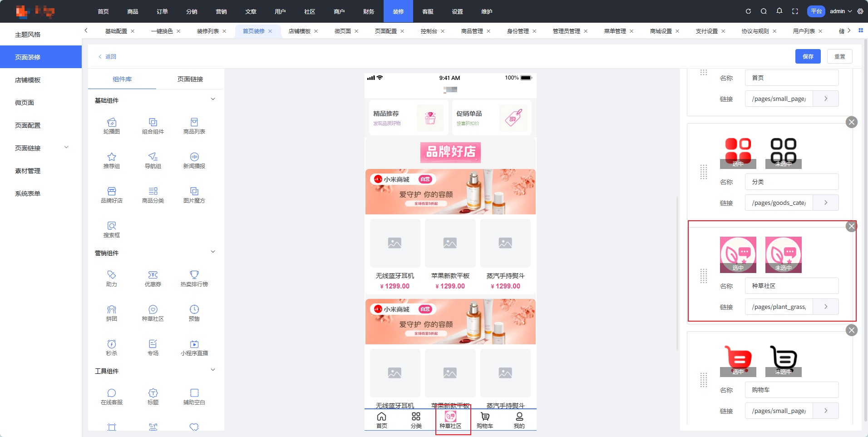Viewport: 868px width, 437px height.
Task: Switch to the 页面链接 tab
Action: pyautogui.click(x=190, y=79)
